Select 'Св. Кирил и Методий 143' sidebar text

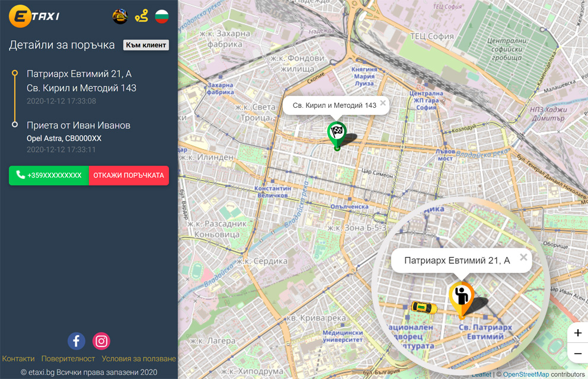81,88
